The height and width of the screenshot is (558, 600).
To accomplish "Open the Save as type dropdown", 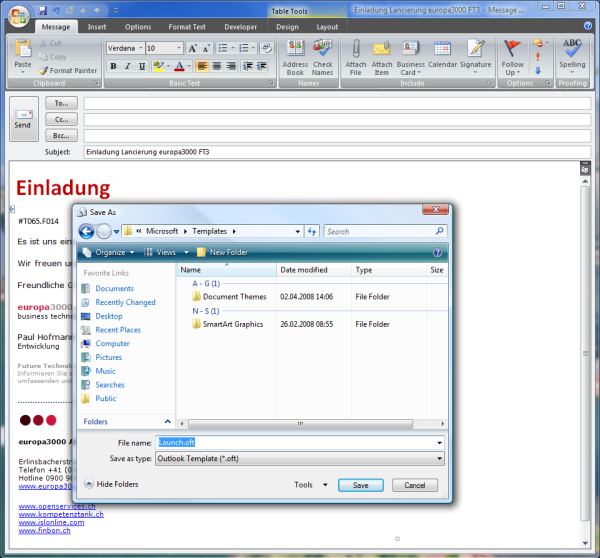I will click(x=439, y=458).
